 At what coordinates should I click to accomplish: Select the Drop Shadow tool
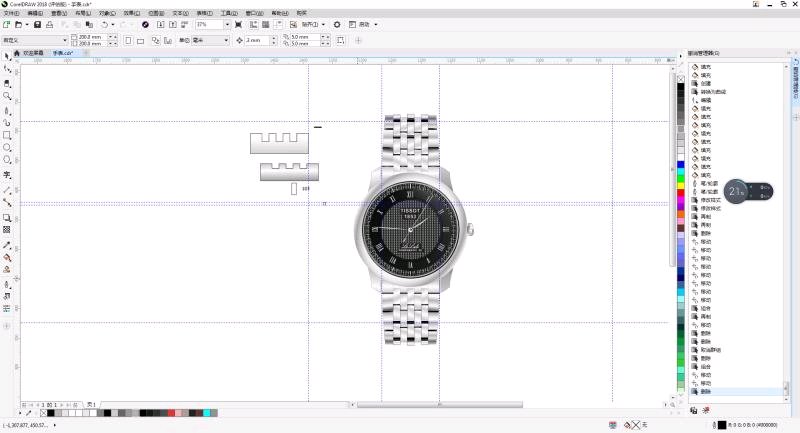[x=7, y=218]
